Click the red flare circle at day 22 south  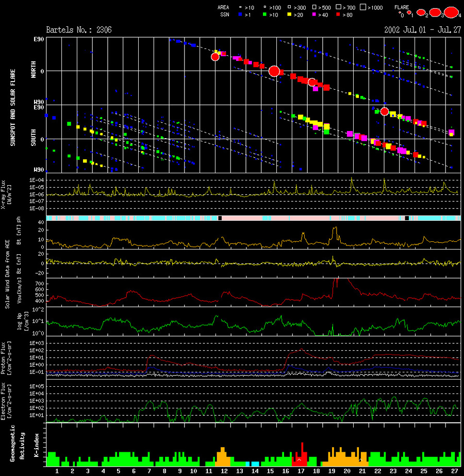pyautogui.click(x=385, y=112)
